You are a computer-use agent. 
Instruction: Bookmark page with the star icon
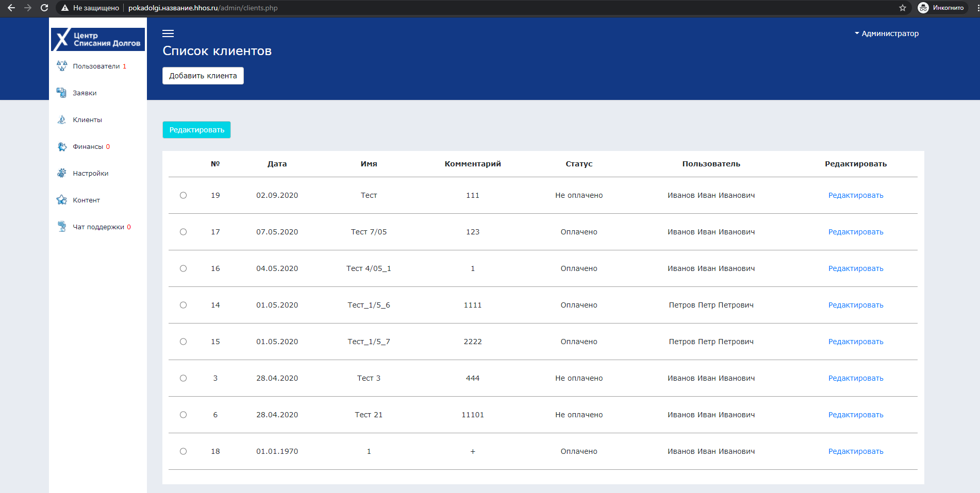pos(903,8)
